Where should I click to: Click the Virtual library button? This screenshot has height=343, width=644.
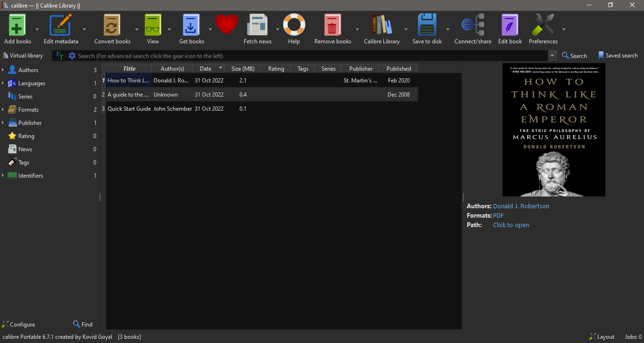coord(23,56)
